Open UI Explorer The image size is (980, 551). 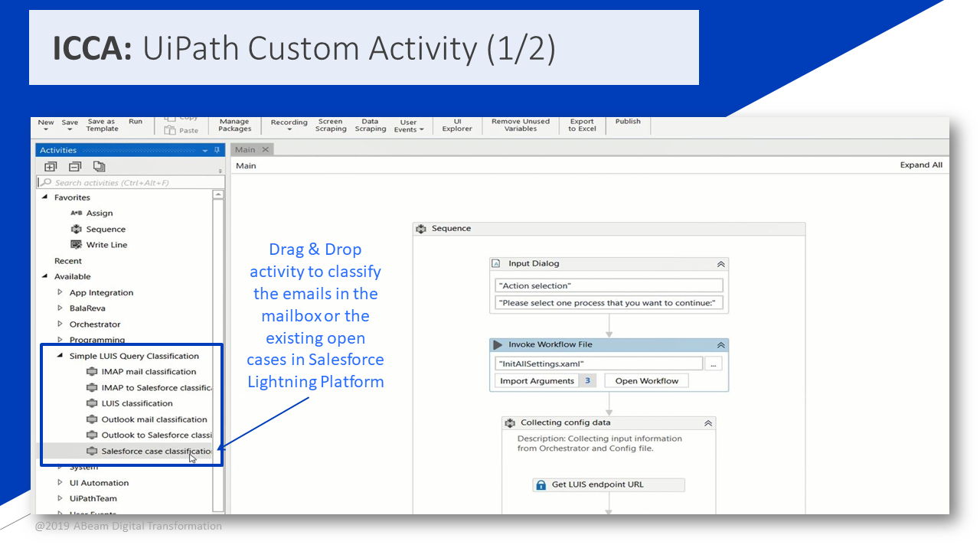click(457, 126)
